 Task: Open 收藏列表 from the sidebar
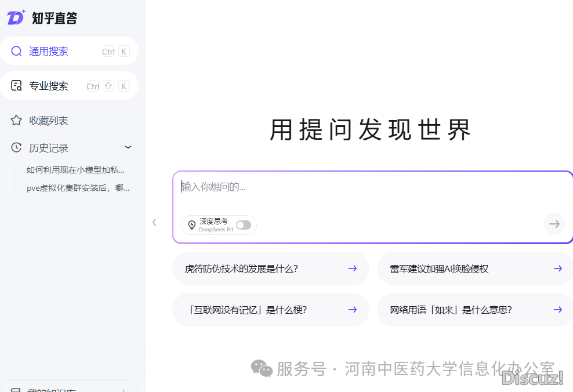point(49,121)
